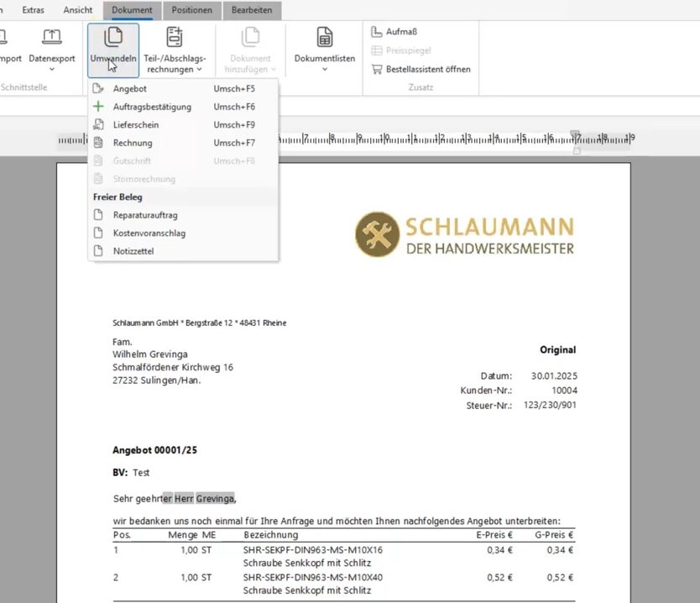Click the Datenexport icon
This screenshot has height=603, width=700.
(x=52, y=37)
